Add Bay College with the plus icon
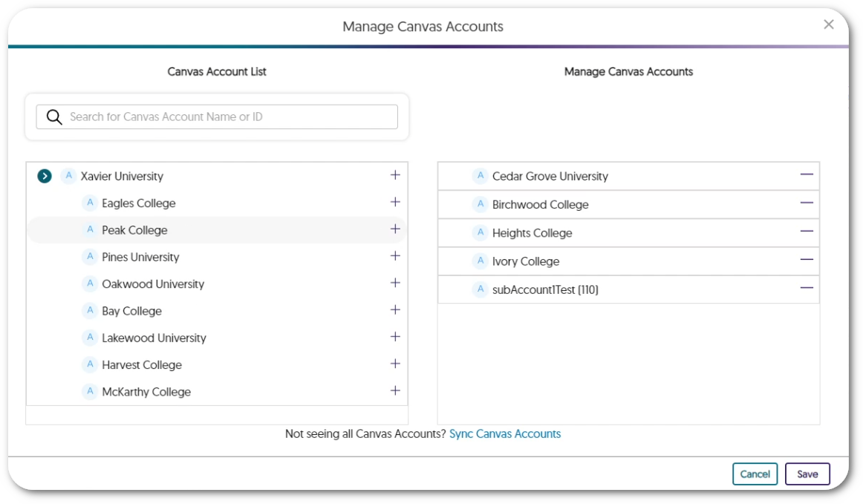The width and height of the screenshot is (863, 504). coord(395,310)
